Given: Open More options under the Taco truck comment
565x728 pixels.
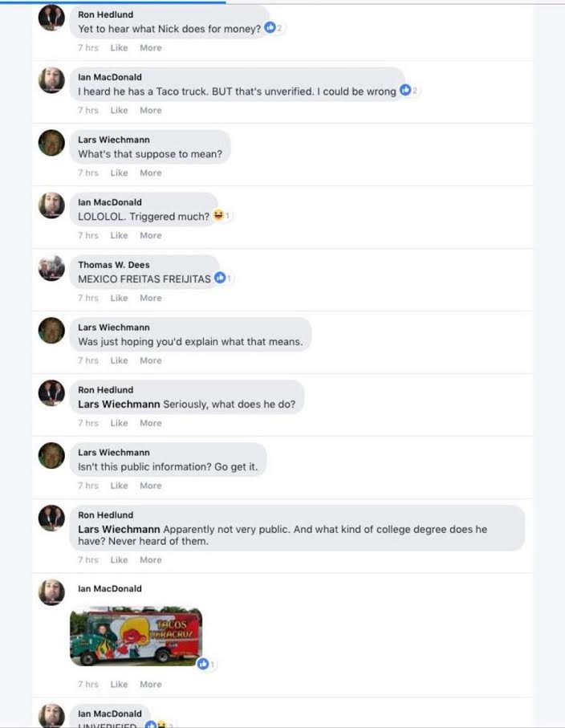Looking at the screenshot, I should pos(150,111).
